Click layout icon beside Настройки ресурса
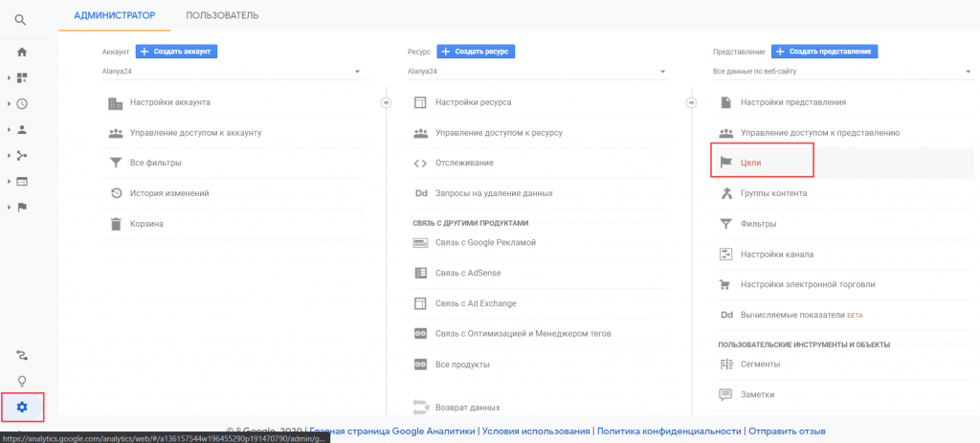Screen dimensions: 980x443 click(420, 102)
